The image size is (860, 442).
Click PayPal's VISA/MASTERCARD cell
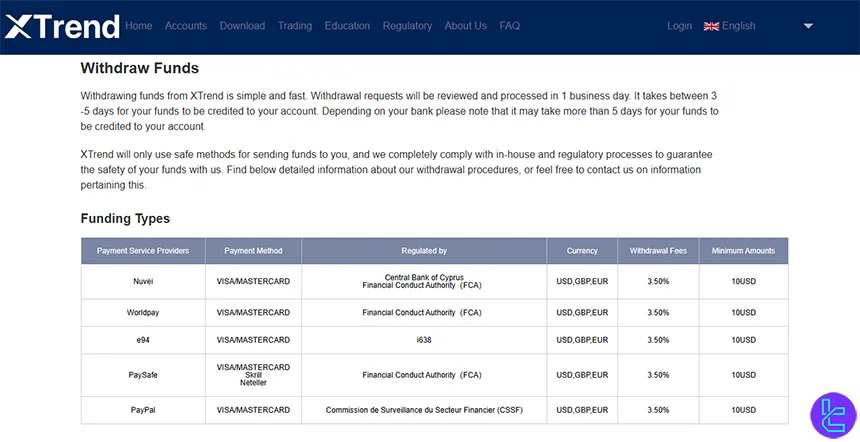click(x=253, y=410)
